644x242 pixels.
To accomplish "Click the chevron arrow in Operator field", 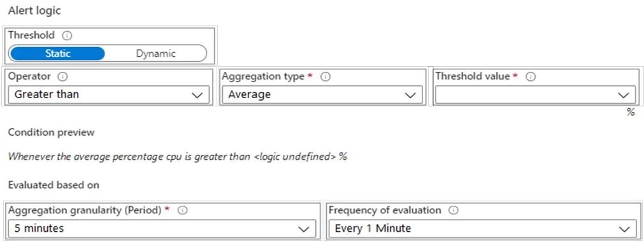I will point(197,96).
